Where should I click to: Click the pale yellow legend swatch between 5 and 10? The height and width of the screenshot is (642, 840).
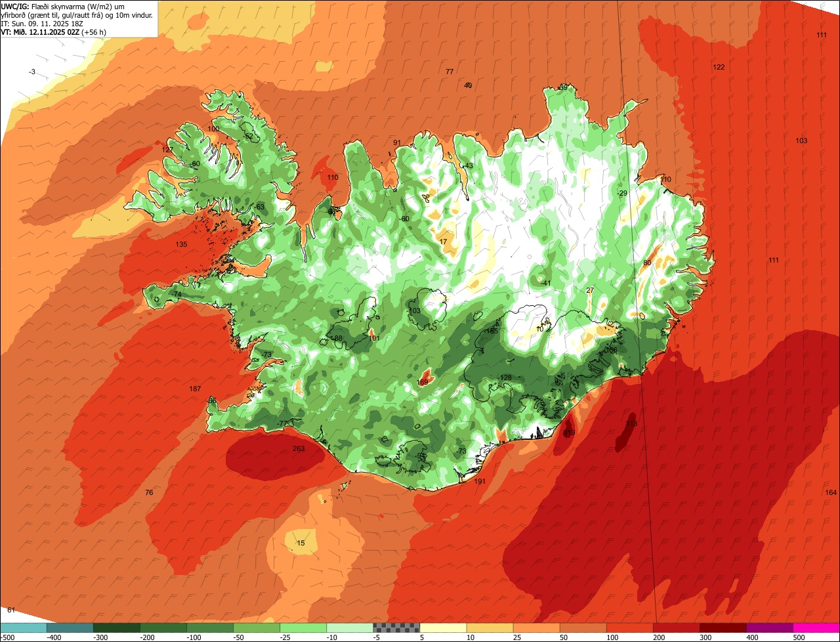pyautogui.click(x=443, y=628)
